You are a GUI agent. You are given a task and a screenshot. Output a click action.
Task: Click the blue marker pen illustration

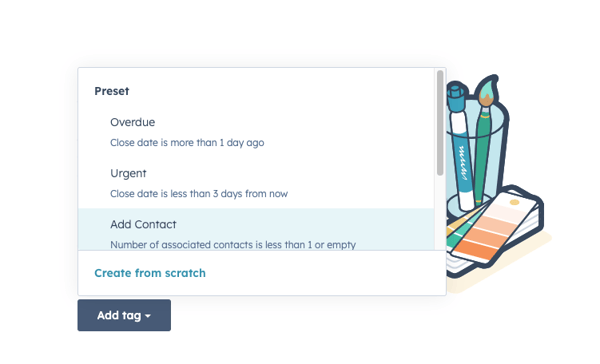pos(461,147)
